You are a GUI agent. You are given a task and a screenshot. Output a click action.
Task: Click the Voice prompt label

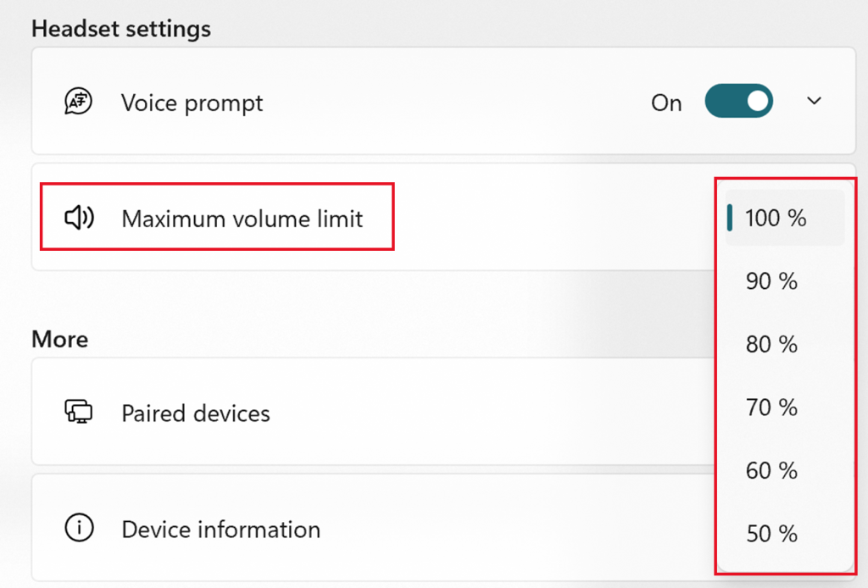tap(192, 103)
